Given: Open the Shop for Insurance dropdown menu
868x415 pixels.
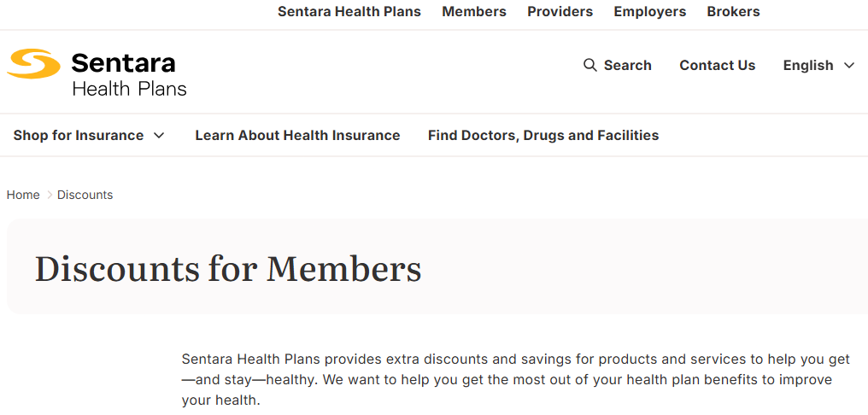Looking at the screenshot, I should point(89,135).
